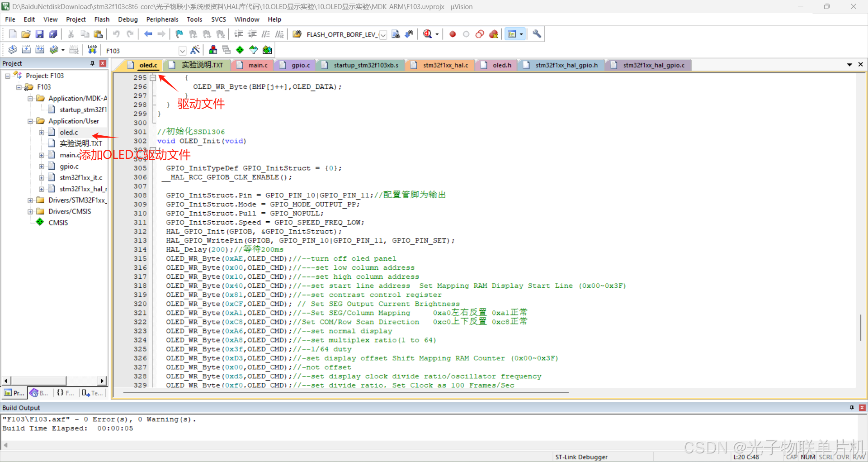868x462 pixels.
Task: Open Options for Target magic wand
Action: [195, 50]
